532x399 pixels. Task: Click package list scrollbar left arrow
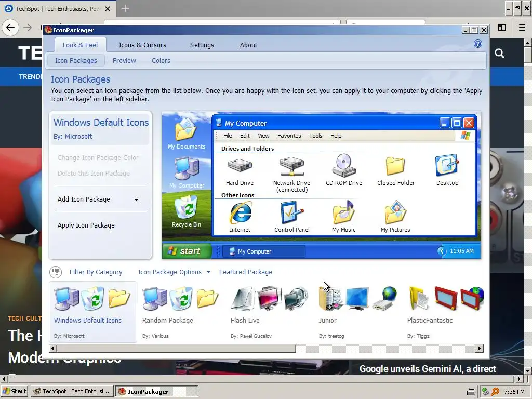[x=53, y=348]
